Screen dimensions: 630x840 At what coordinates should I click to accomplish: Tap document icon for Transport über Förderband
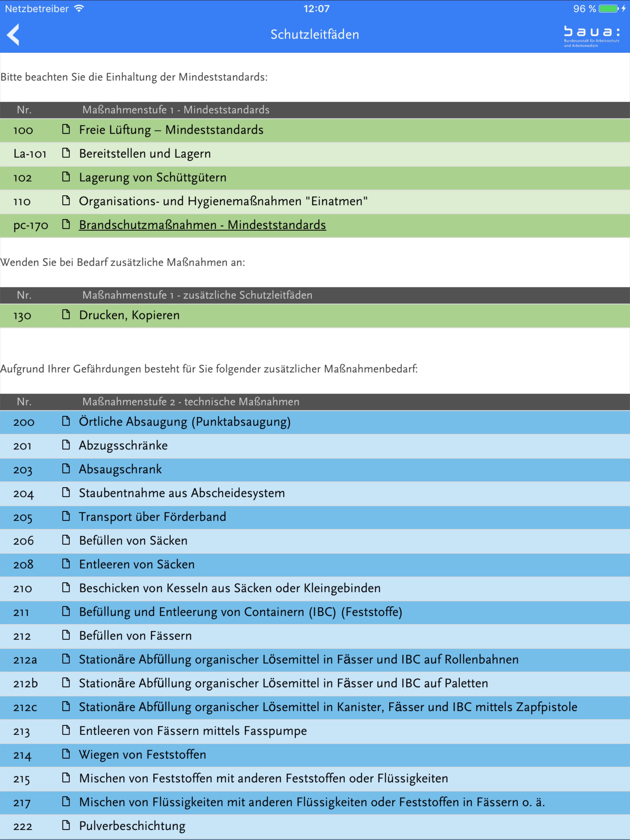(x=66, y=517)
